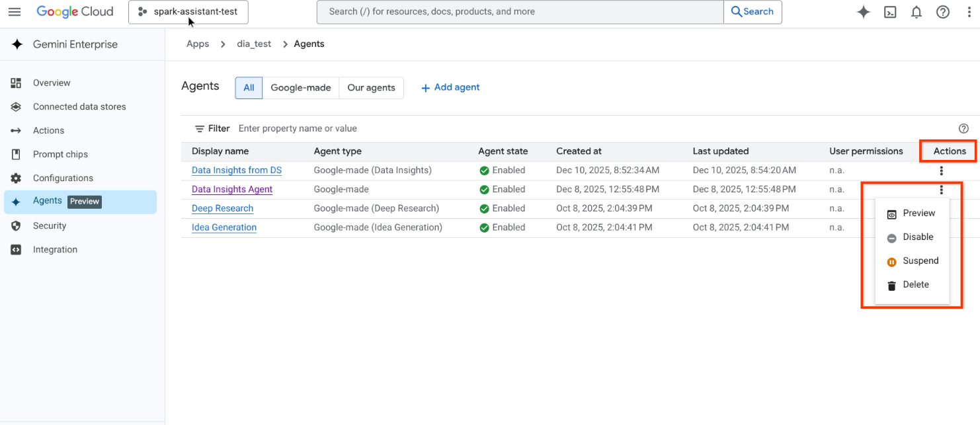Choose Suspend from the context menu
Image resolution: width=980 pixels, height=425 pixels.
coord(920,261)
